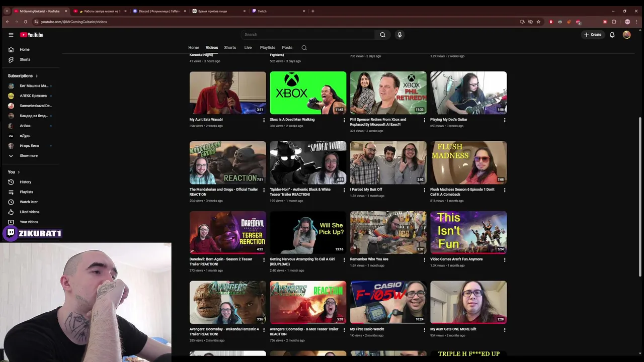Click the YouTube search input field
The width and height of the screenshot is (644, 362).
[308, 35]
